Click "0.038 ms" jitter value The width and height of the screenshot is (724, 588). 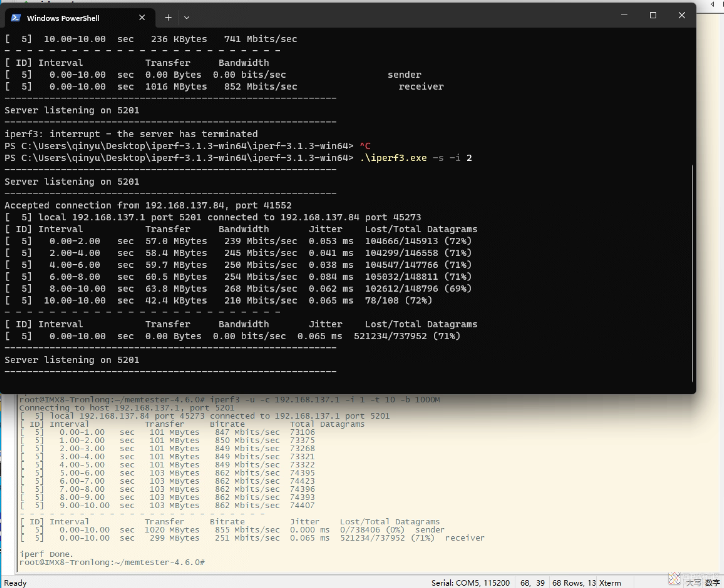point(331,265)
